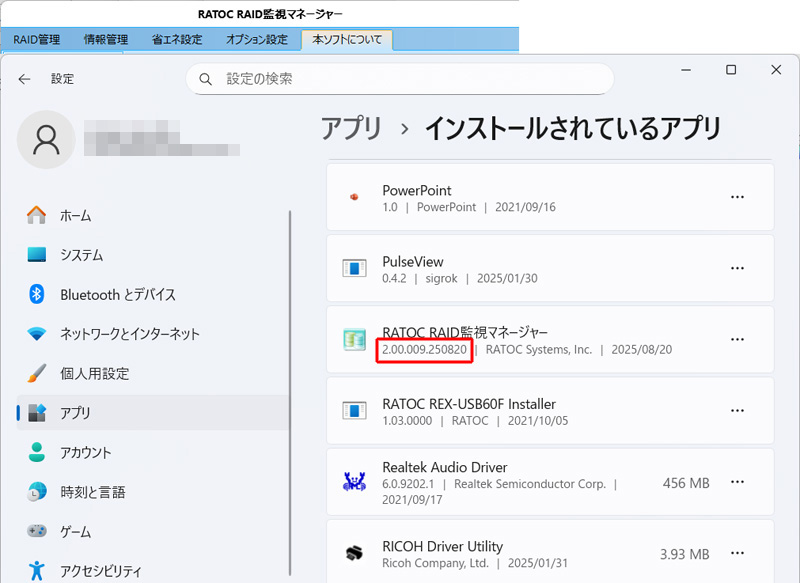Click the settings sidebar scrollbar
800x583 pixels.
tap(290, 393)
